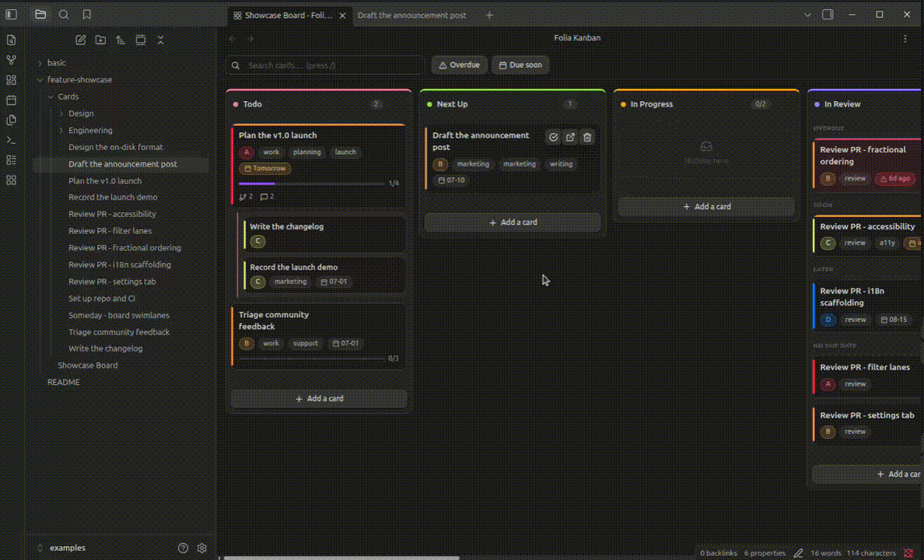Switch to Draft the announcement post tab
924x560 pixels.
pyautogui.click(x=412, y=16)
